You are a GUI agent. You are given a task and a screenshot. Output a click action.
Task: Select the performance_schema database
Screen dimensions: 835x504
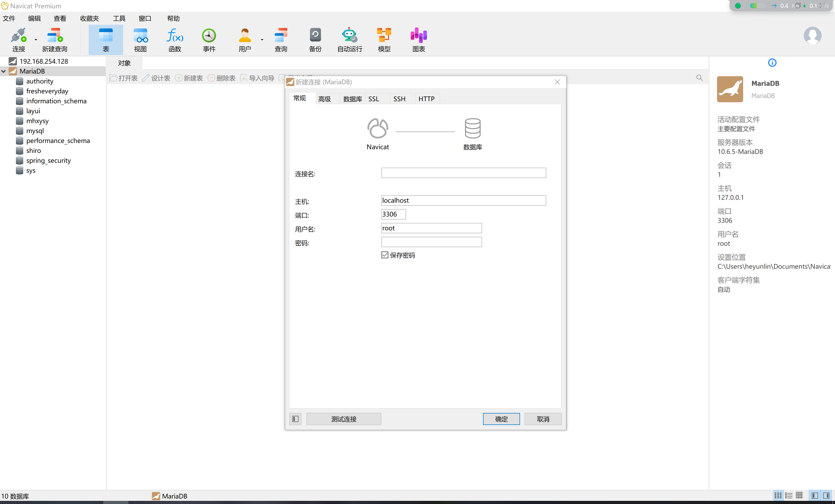coord(58,141)
